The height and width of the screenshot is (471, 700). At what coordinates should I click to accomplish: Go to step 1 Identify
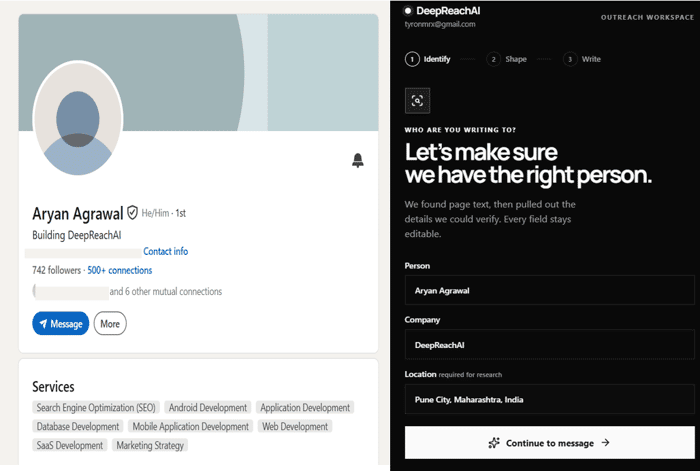[428, 59]
